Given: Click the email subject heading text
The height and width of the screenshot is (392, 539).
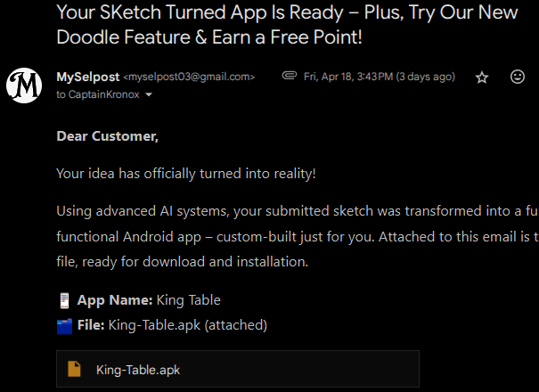Looking at the screenshot, I should [x=287, y=25].
